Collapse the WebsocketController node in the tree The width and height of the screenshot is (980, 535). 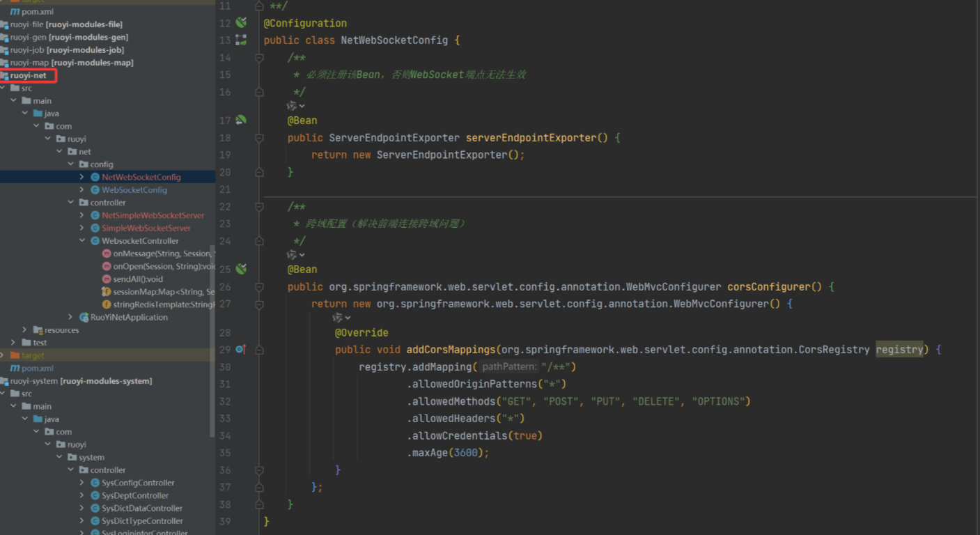pyautogui.click(x=82, y=241)
